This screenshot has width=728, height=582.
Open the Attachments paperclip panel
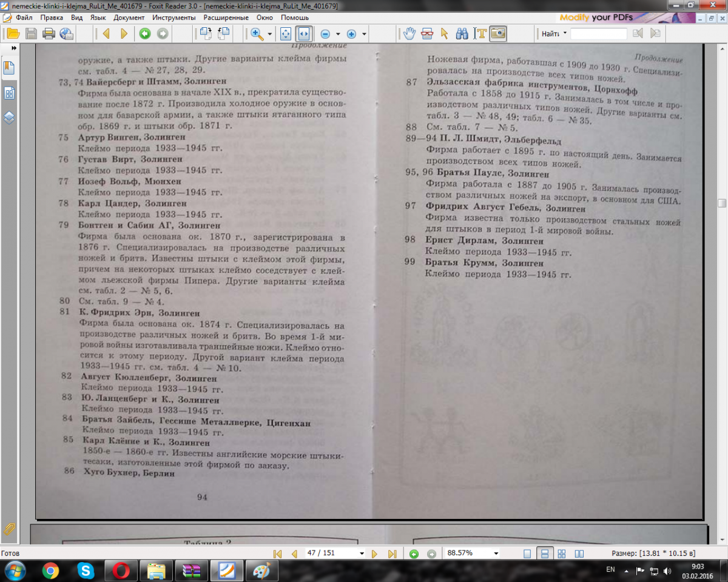tap(9, 529)
